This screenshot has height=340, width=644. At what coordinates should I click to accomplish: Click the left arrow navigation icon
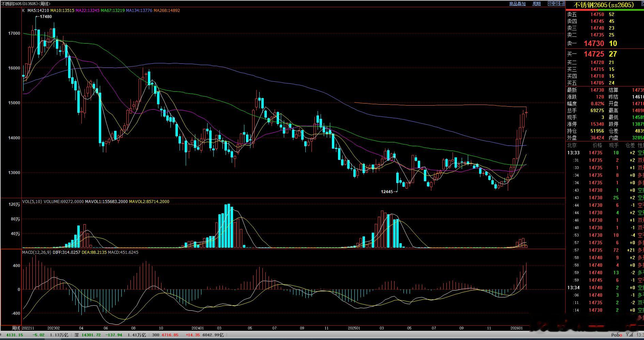(550, 3)
